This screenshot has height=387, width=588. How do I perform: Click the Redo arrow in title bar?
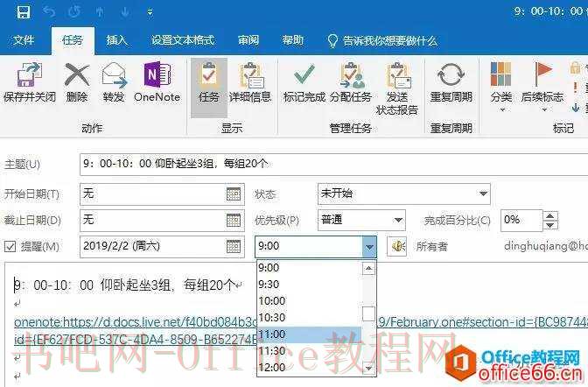74,12
